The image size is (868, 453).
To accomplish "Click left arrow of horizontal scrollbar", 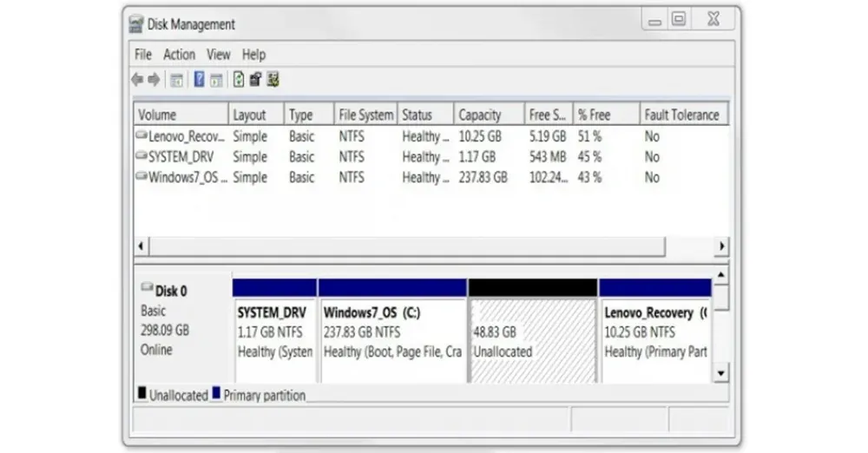I will coord(141,246).
